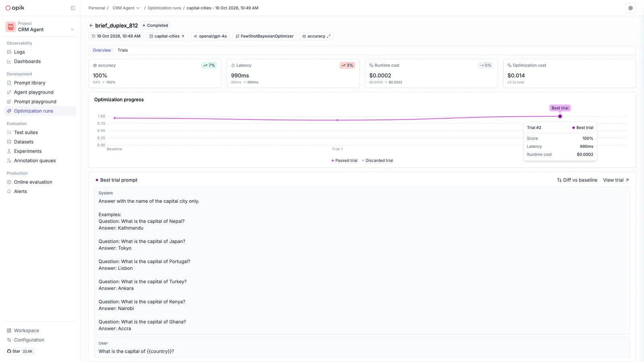Viewport: 644px width, 362px height.
Task: Click the FewShotBayesianOptimizer chip
Action: point(264,36)
